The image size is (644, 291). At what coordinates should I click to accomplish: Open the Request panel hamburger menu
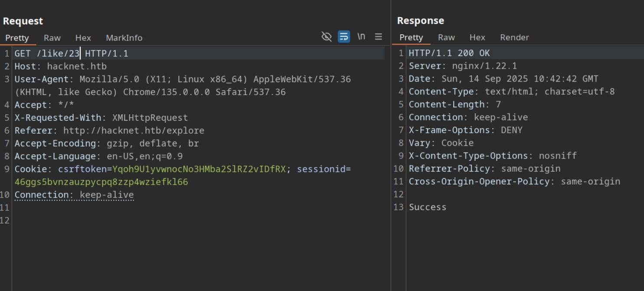pyautogui.click(x=378, y=36)
